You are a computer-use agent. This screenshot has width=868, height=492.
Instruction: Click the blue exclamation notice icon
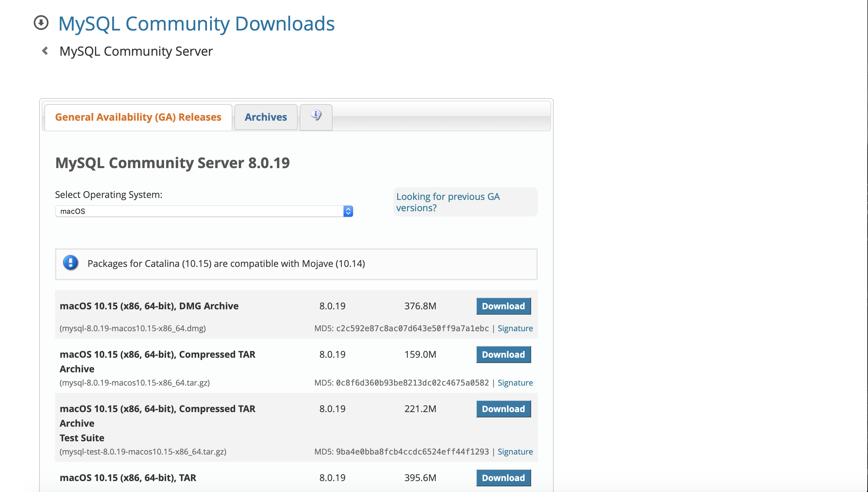click(70, 263)
